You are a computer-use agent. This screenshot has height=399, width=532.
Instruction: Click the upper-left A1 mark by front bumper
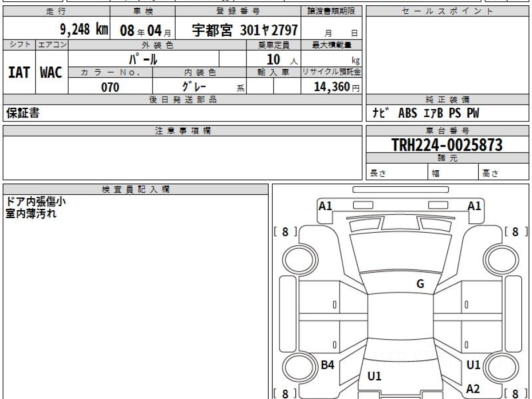point(325,206)
